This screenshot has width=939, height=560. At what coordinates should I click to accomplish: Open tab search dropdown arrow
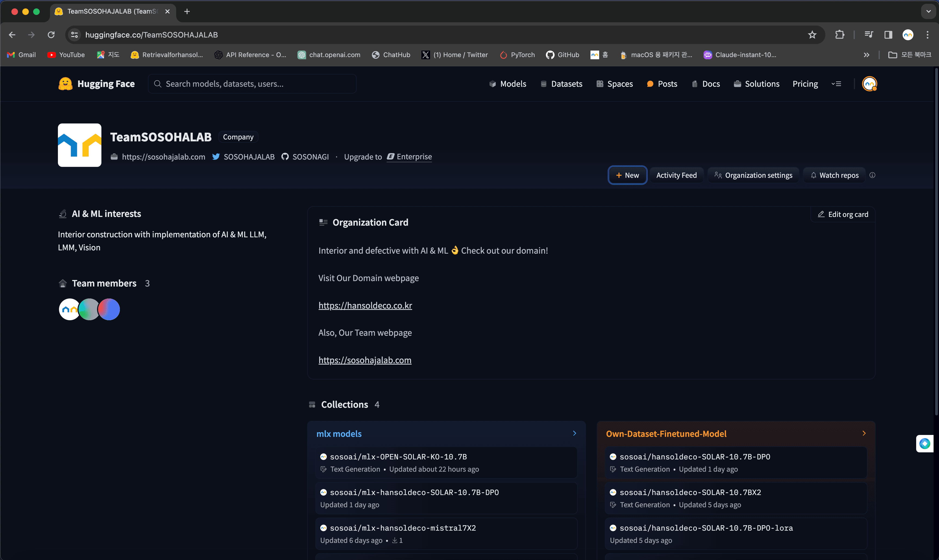[x=928, y=11]
